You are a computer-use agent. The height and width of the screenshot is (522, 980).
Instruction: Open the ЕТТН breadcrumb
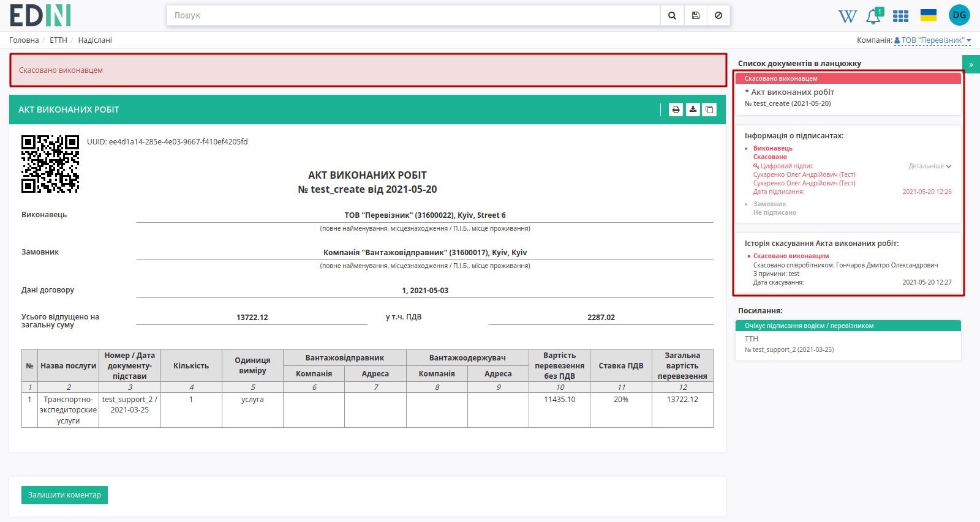[58, 40]
